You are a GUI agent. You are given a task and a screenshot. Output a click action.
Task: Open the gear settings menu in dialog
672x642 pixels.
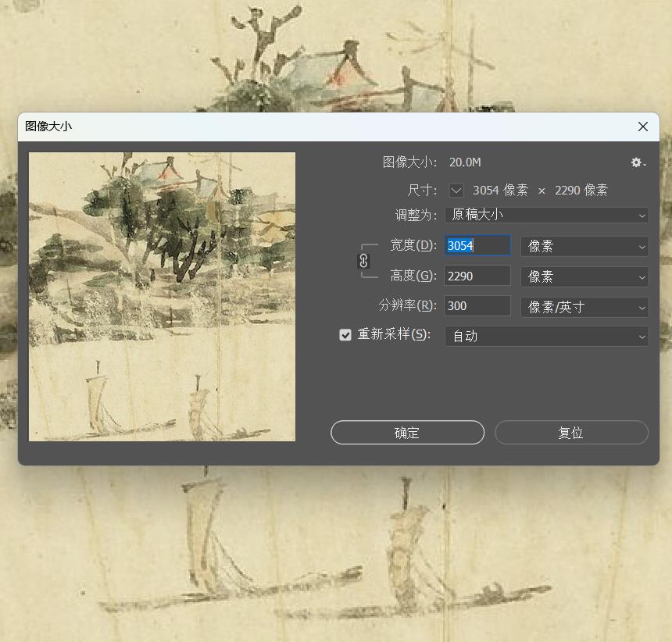click(x=638, y=162)
